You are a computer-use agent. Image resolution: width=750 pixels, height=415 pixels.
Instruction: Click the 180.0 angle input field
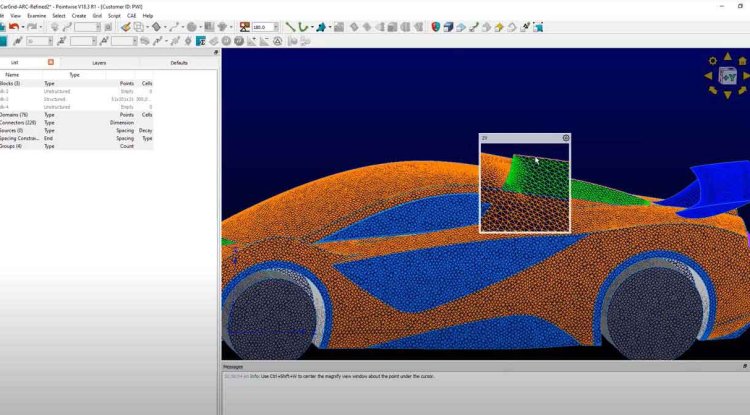click(x=263, y=27)
